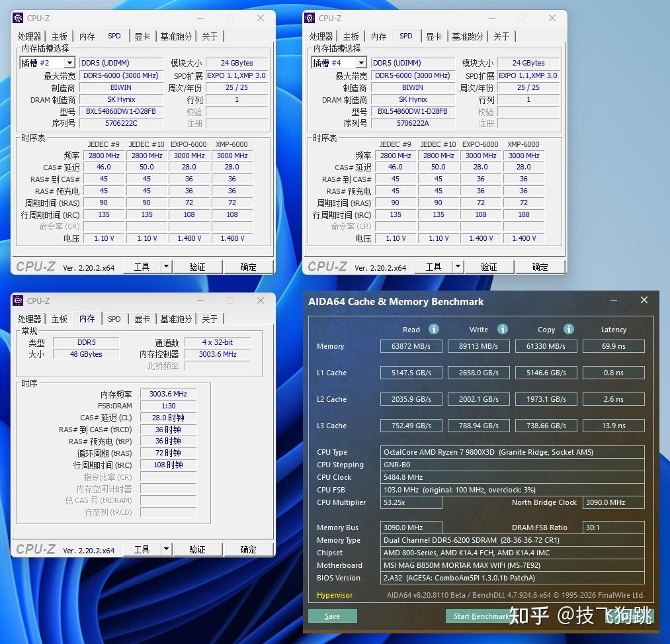The width and height of the screenshot is (670, 644).
Task: Switch to 处理器 tab in slot #4 window
Action: (321, 36)
